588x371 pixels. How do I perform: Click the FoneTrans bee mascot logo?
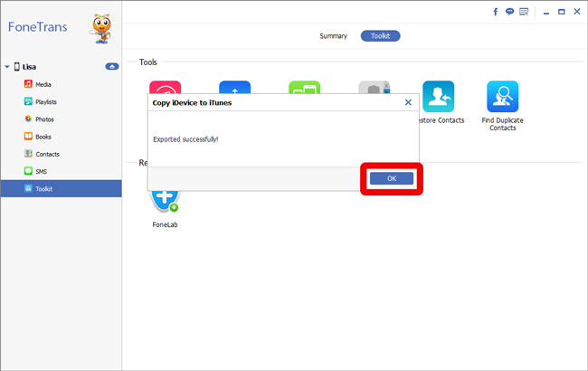101,29
